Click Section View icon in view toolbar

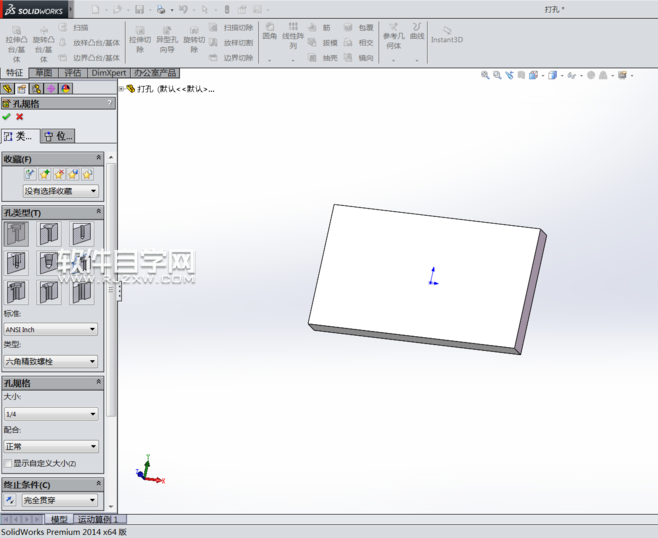tap(521, 75)
